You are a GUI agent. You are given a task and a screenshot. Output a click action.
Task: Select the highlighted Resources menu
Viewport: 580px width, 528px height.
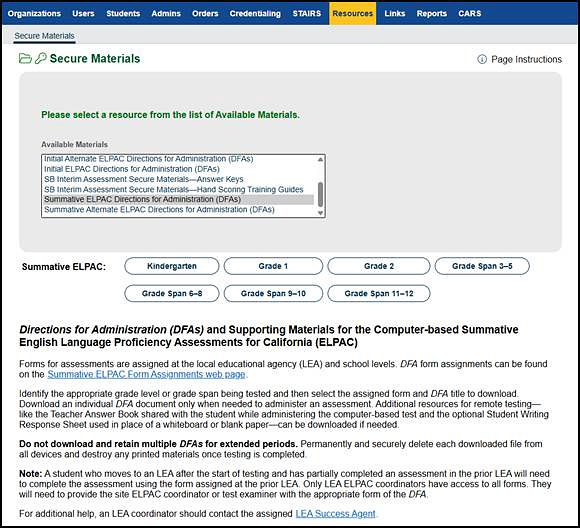[x=353, y=13]
